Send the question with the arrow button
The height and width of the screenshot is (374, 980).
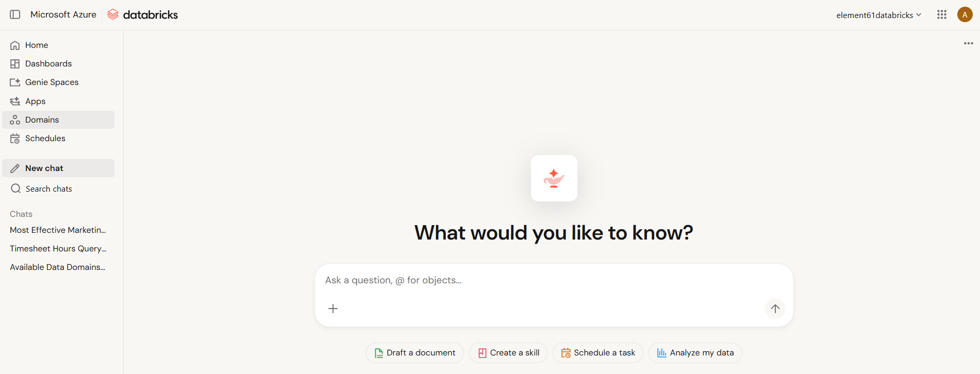775,309
